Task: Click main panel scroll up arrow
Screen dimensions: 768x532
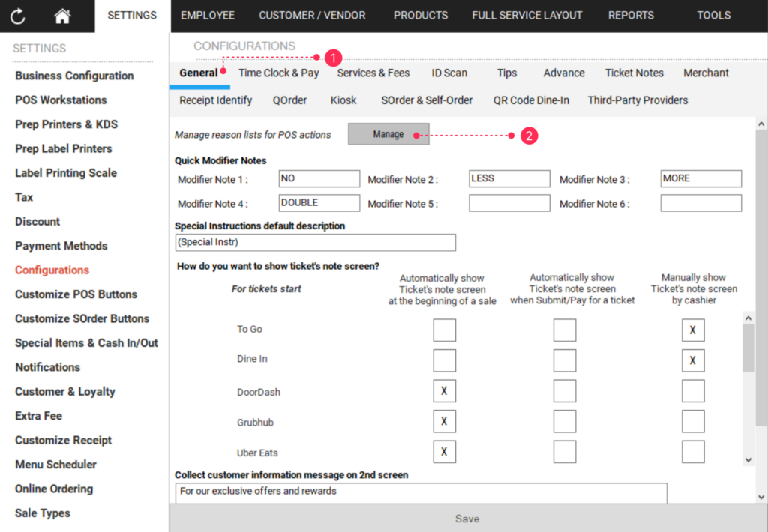Action: click(x=761, y=124)
